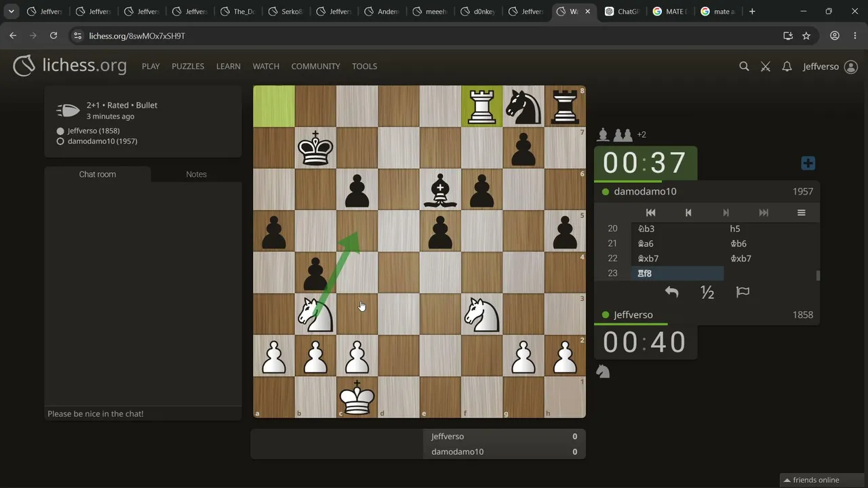Select the white rook on f8
The image size is (868, 488).
tap(482, 106)
